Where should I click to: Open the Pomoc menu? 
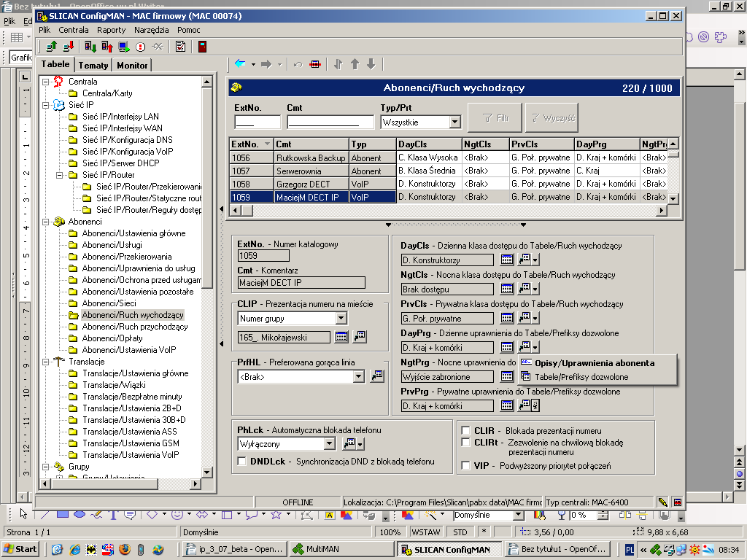click(x=189, y=29)
